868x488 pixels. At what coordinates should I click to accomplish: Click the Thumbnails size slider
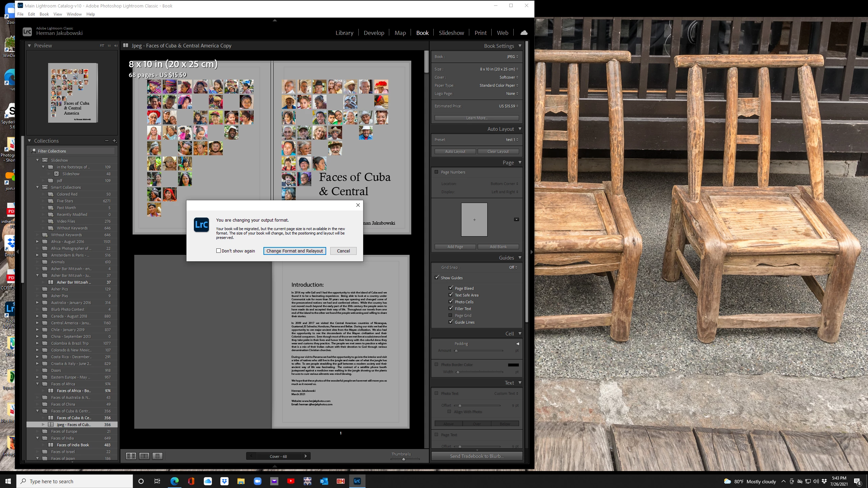click(403, 459)
